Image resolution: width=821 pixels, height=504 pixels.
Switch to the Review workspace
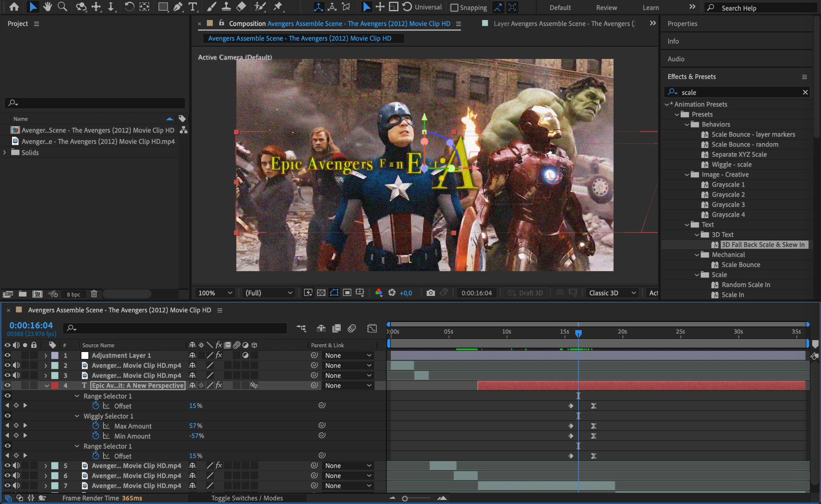click(x=606, y=8)
